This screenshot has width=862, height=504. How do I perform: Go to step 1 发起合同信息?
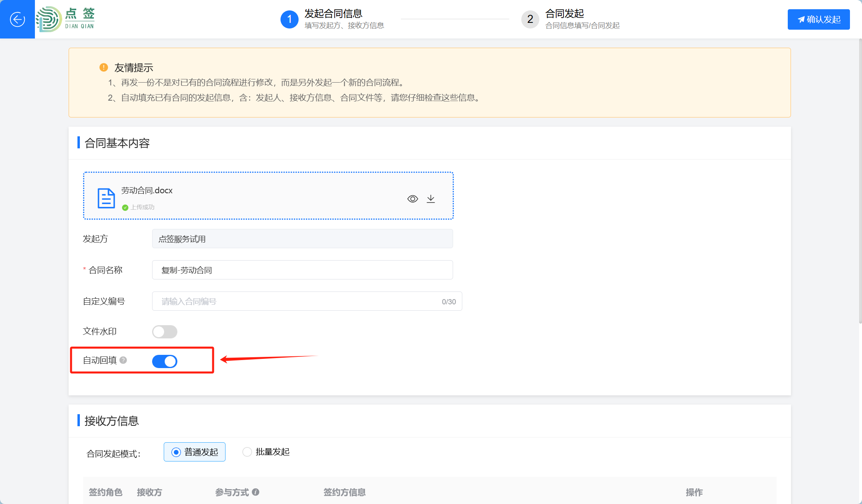(x=332, y=19)
